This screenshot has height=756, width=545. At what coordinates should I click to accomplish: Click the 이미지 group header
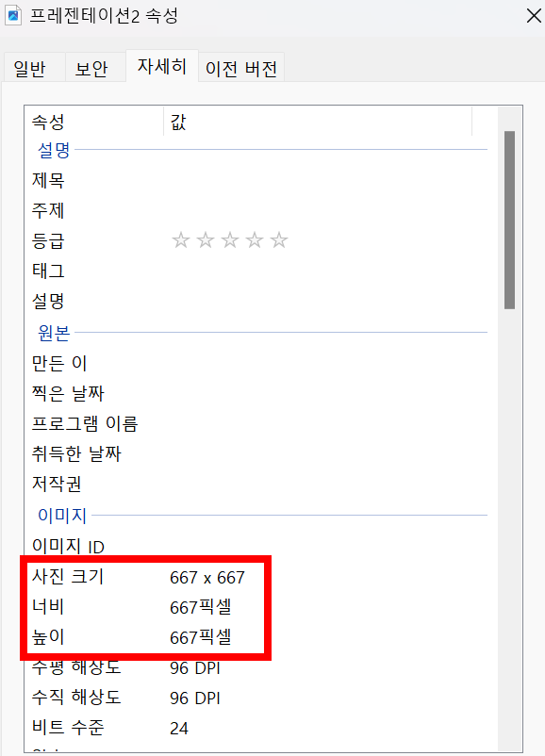pyautogui.click(x=62, y=516)
